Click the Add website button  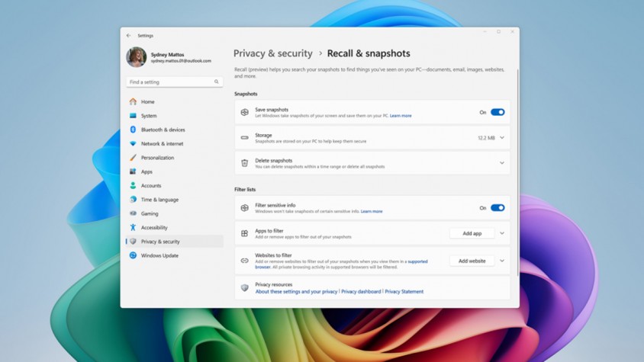472,261
